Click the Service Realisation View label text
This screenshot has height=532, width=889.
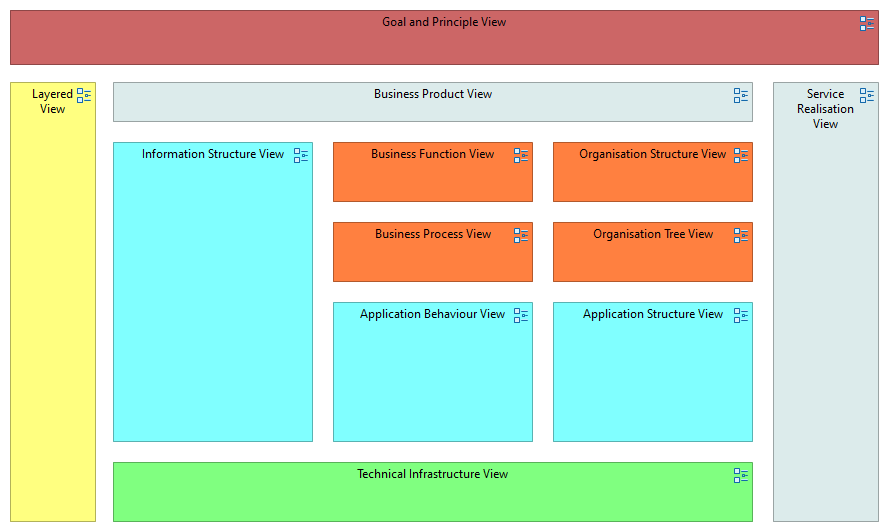coord(825,109)
